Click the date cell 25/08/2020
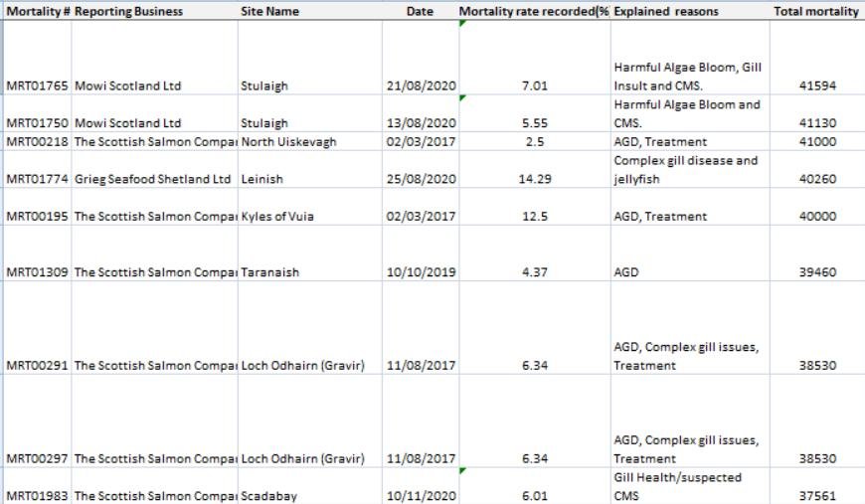The width and height of the screenshot is (865, 504). 421,179
